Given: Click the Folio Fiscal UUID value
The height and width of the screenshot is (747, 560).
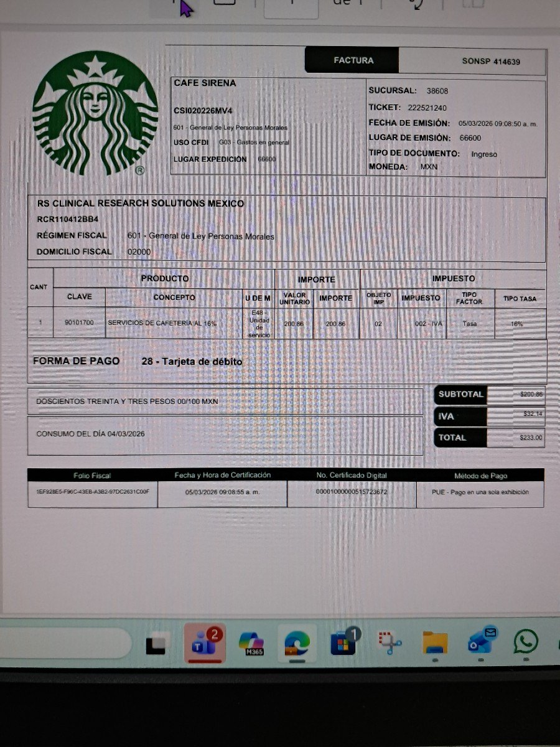Looking at the screenshot, I should pos(93,492).
